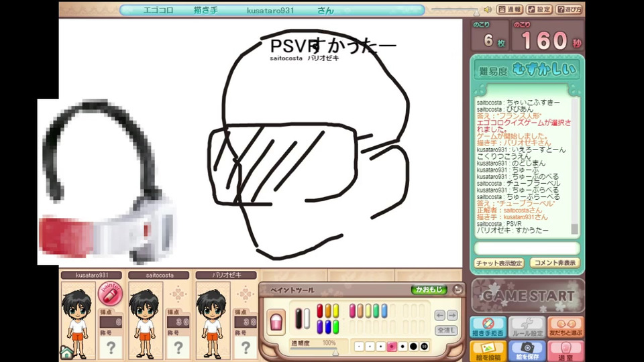
Task: Click chat answer 'チューブラーベル'
Action: tap(516, 204)
